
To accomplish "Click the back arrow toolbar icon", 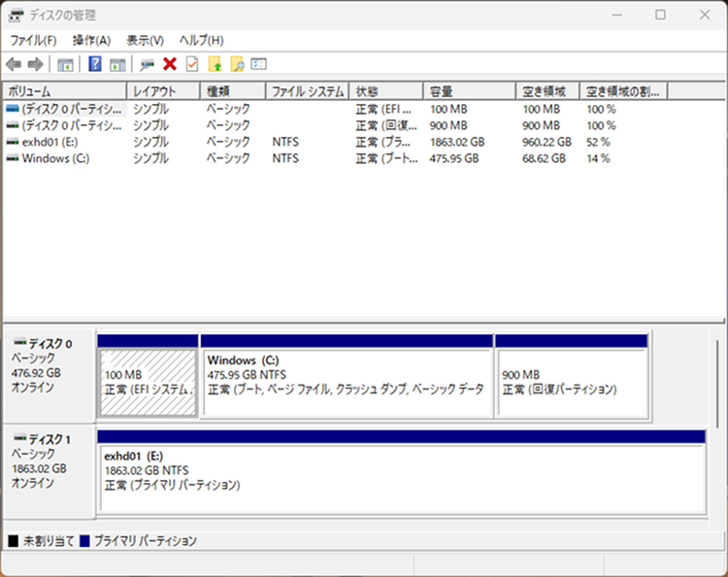I will tap(14, 64).
